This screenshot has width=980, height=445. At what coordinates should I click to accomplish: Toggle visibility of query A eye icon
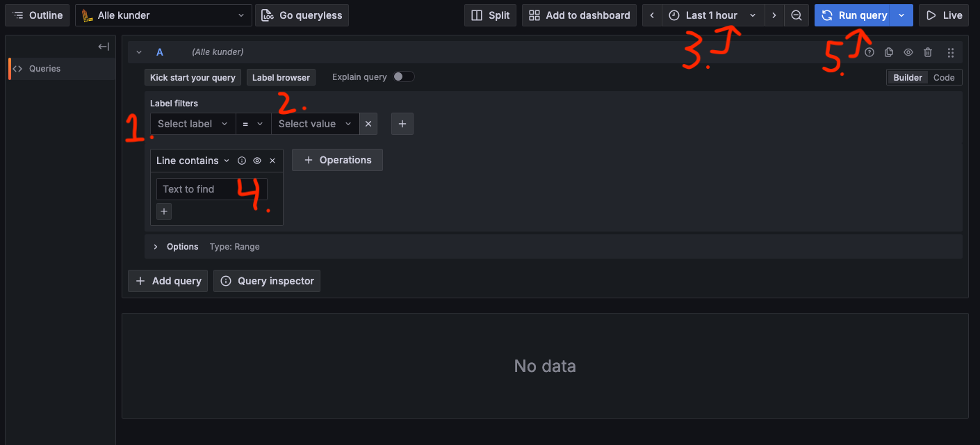coord(908,52)
